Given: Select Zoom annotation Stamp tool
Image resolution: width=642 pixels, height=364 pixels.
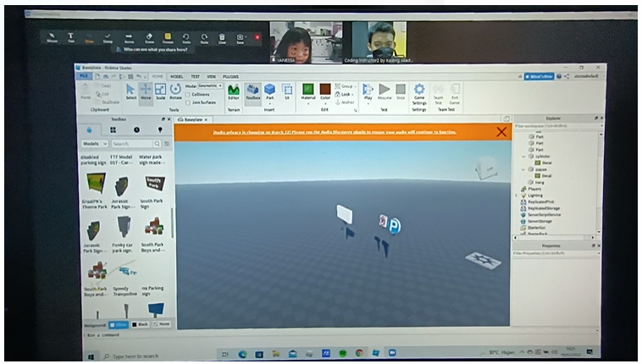Looking at the screenshot, I should (108, 38).
